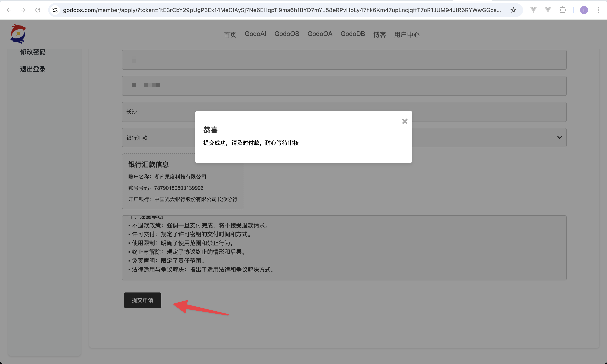
Task: Reload the godoos page
Action: coord(38,10)
